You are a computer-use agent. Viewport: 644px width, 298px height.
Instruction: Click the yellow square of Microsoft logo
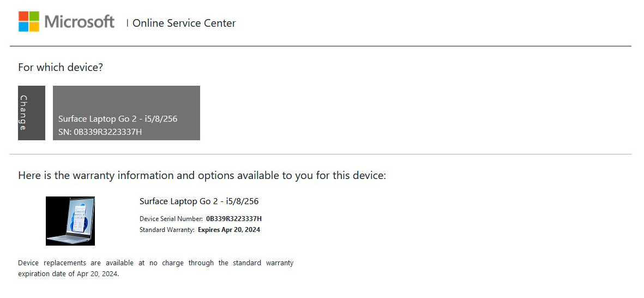point(34,27)
